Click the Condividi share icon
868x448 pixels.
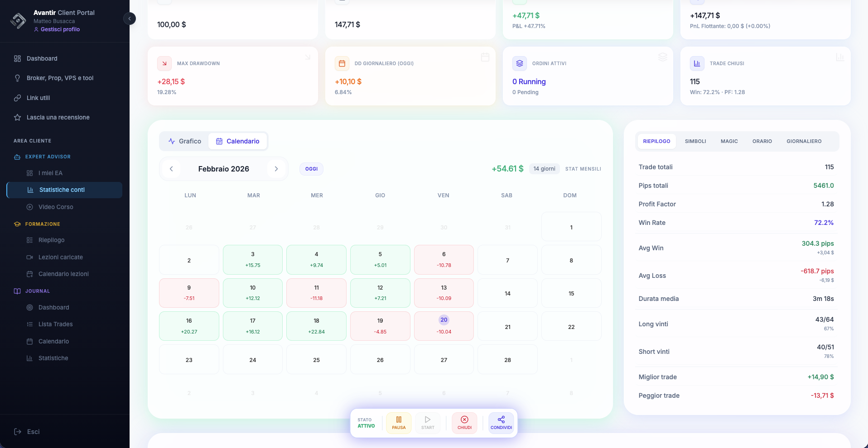(x=501, y=423)
